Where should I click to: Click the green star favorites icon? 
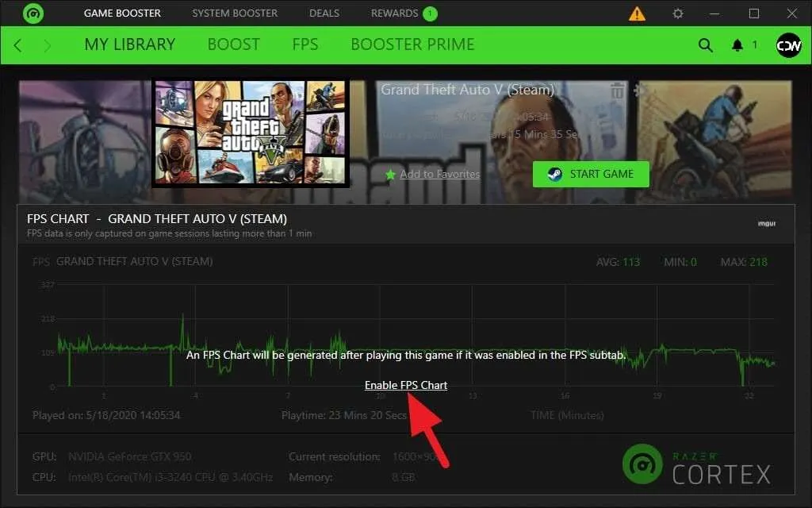390,175
